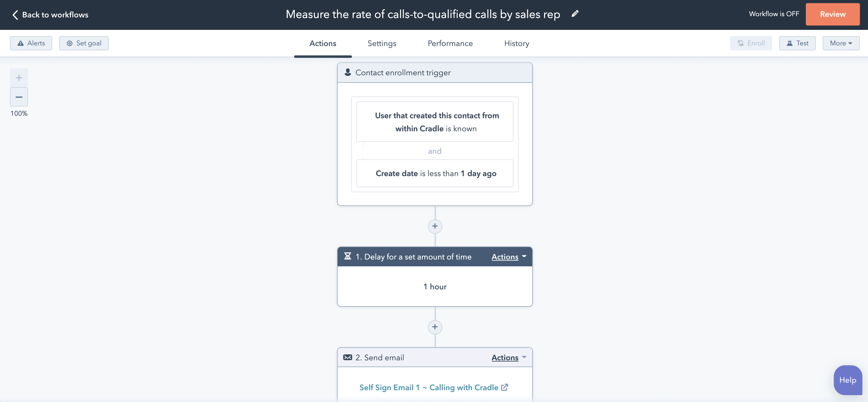The image size is (868, 402).
Task: Open the Performance tab
Action: coord(450,44)
